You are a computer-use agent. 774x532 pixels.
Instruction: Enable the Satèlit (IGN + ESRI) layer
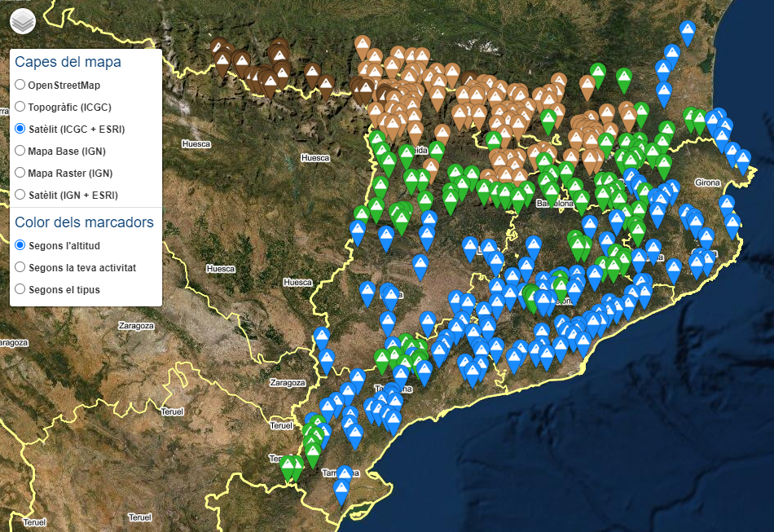19,195
